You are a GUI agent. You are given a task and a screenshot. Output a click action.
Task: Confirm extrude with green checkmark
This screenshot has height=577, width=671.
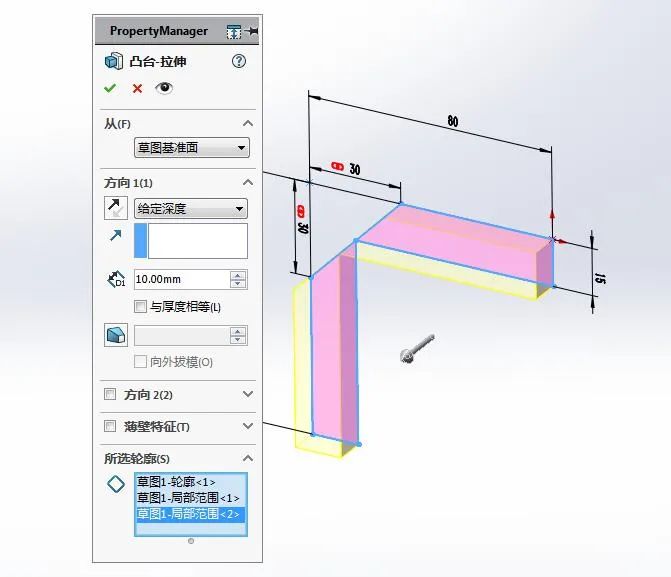click(x=110, y=88)
